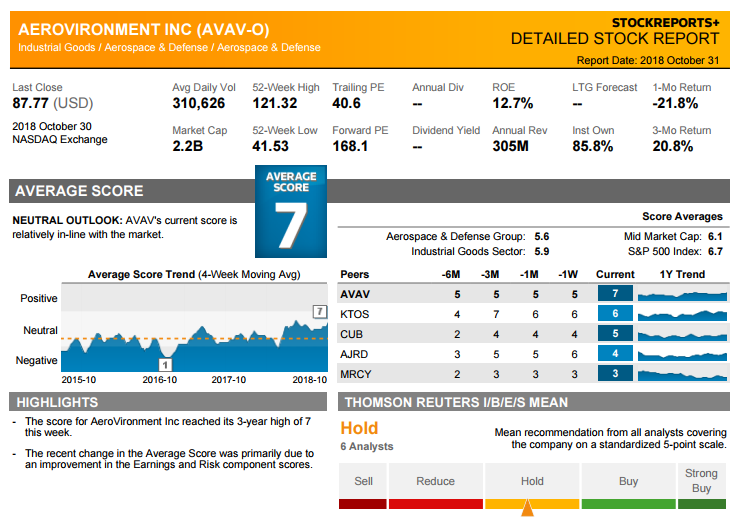Click the AVAV 1Y Trend sparkline
The height and width of the screenshot is (519, 738).
pos(682,295)
